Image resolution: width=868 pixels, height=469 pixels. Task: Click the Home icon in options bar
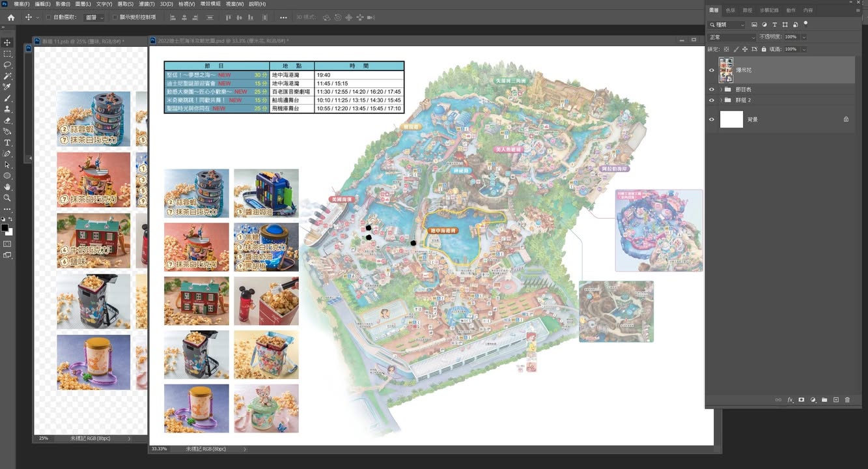pyautogui.click(x=10, y=18)
